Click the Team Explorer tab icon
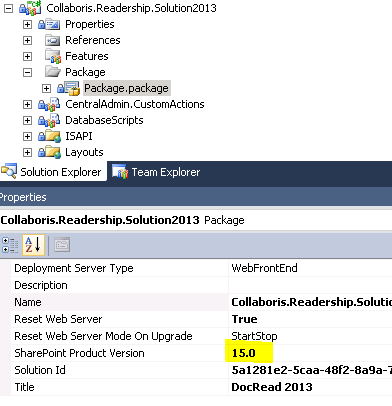 coord(120,171)
